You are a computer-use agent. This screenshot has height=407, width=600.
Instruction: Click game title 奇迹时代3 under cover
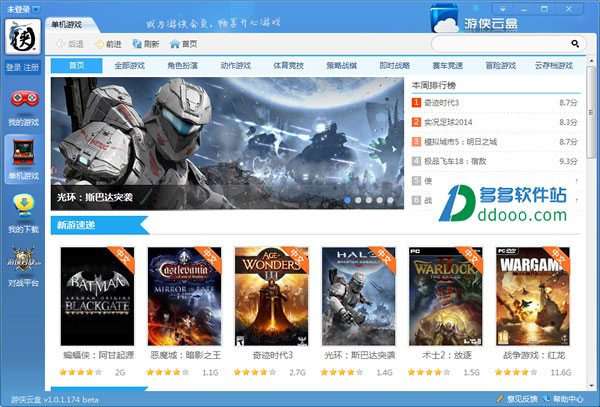tap(272, 355)
